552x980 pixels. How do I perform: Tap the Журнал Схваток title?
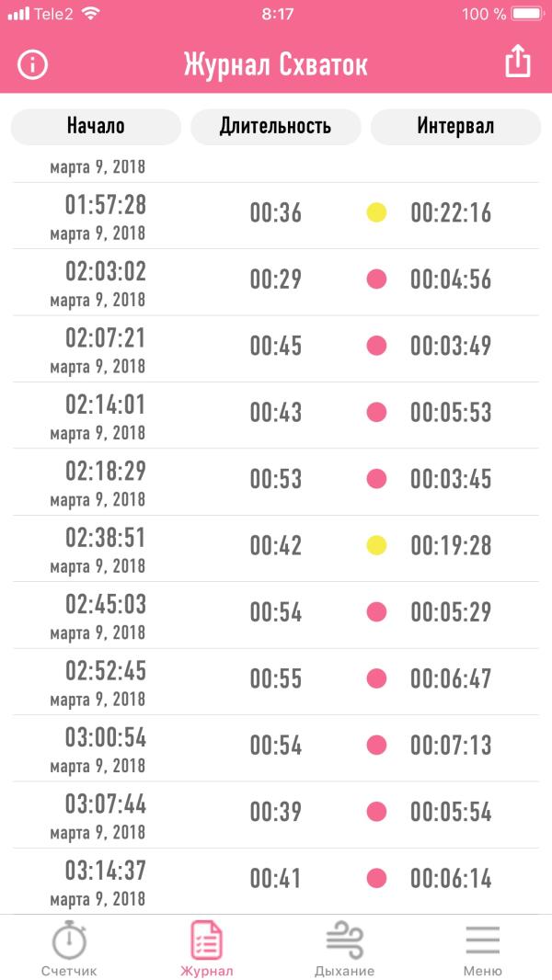(x=276, y=65)
